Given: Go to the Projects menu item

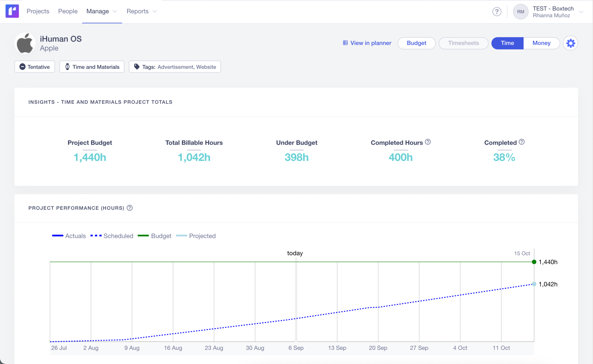Looking at the screenshot, I should tap(38, 11).
